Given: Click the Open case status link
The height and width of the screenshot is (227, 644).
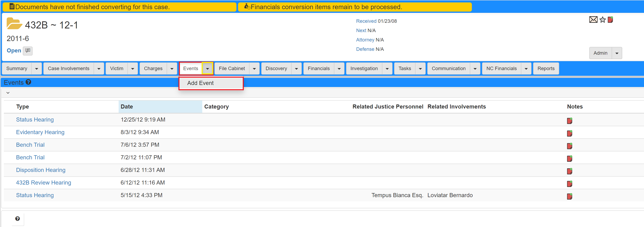Looking at the screenshot, I should (13, 50).
